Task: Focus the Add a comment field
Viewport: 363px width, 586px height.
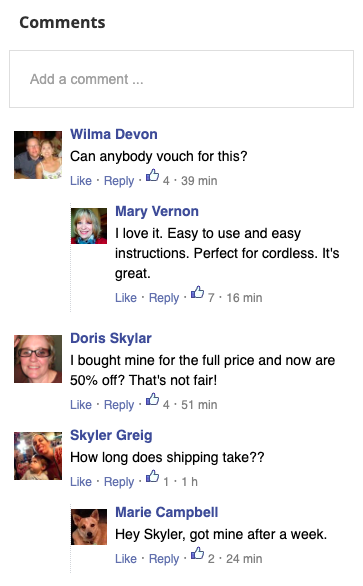Action: click(x=181, y=79)
